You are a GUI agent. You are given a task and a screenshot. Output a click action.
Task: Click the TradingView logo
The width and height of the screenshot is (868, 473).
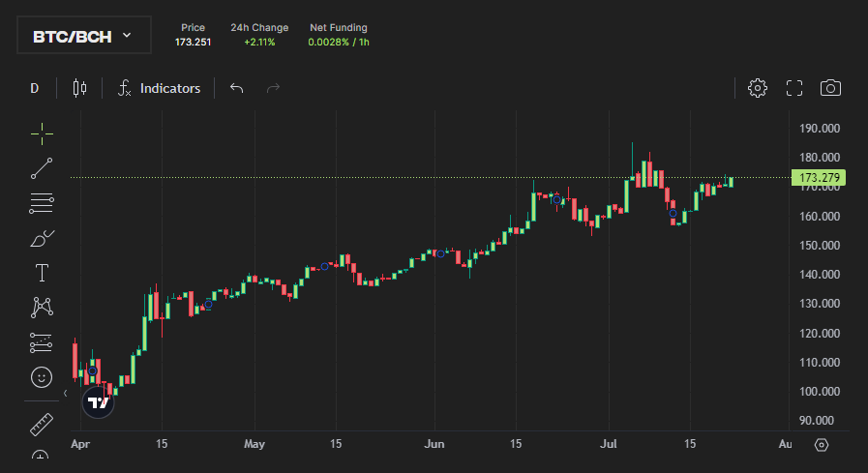[x=99, y=402]
